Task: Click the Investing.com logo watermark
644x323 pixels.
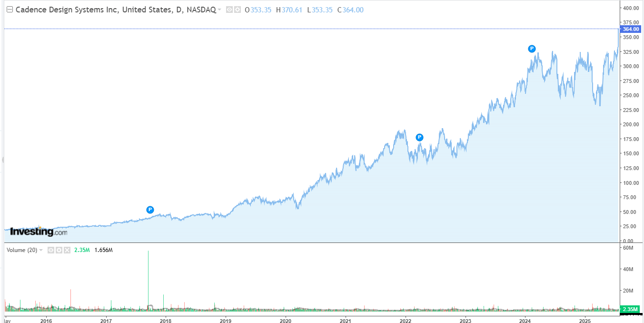Action: (39, 232)
